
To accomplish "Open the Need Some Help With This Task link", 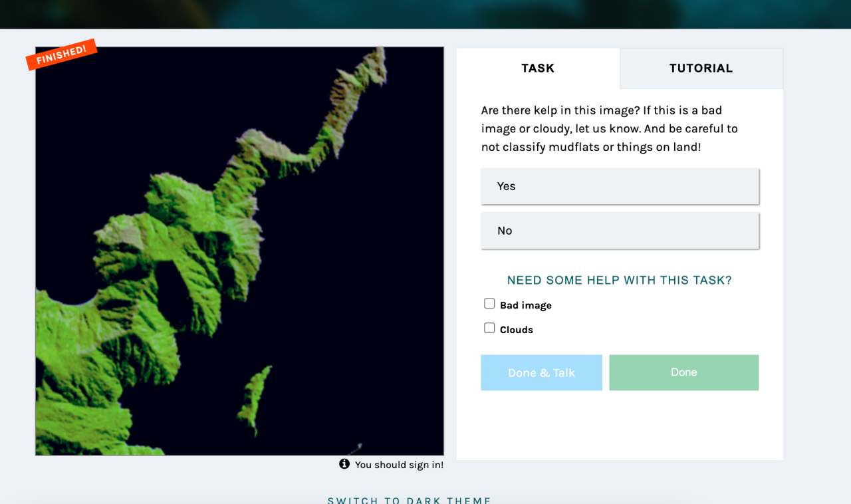I will 620,281.
